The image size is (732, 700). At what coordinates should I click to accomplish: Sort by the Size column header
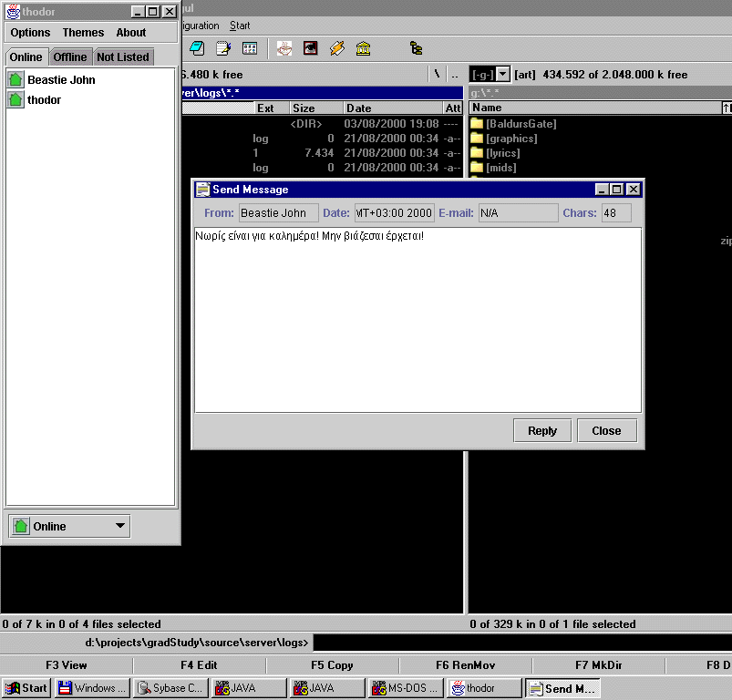[x=316, y=108]
